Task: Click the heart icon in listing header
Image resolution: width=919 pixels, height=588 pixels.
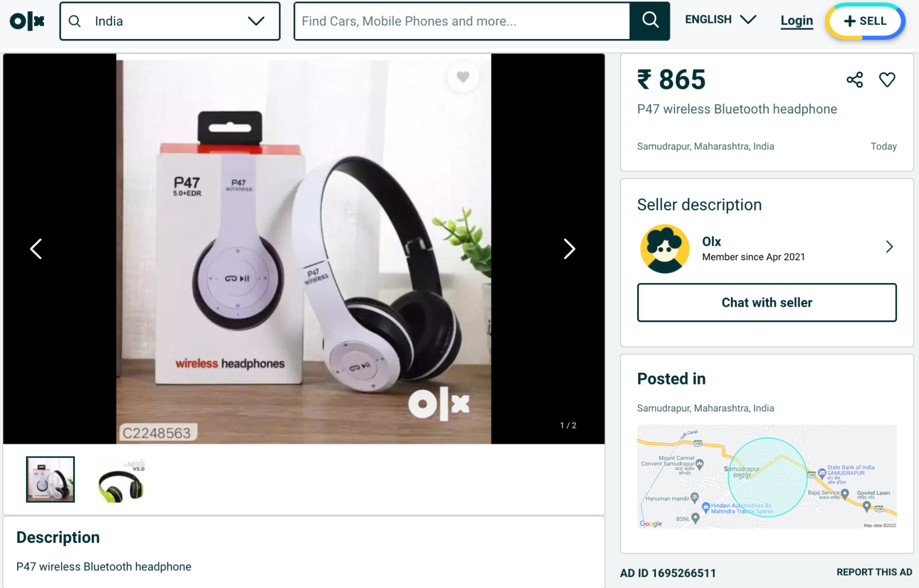Action: (887, 80)
